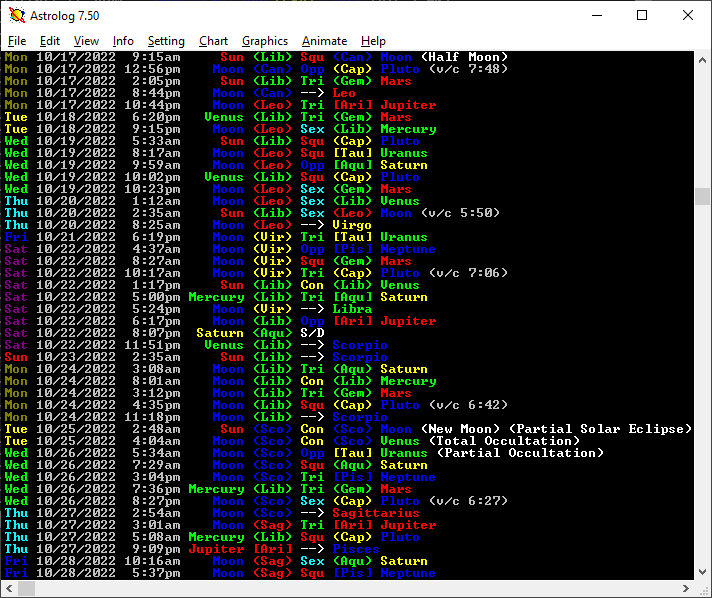Click 'Virgo' in the 8:25am row
Viewport: 712px width, 598px height.
[x=352, y=225]
